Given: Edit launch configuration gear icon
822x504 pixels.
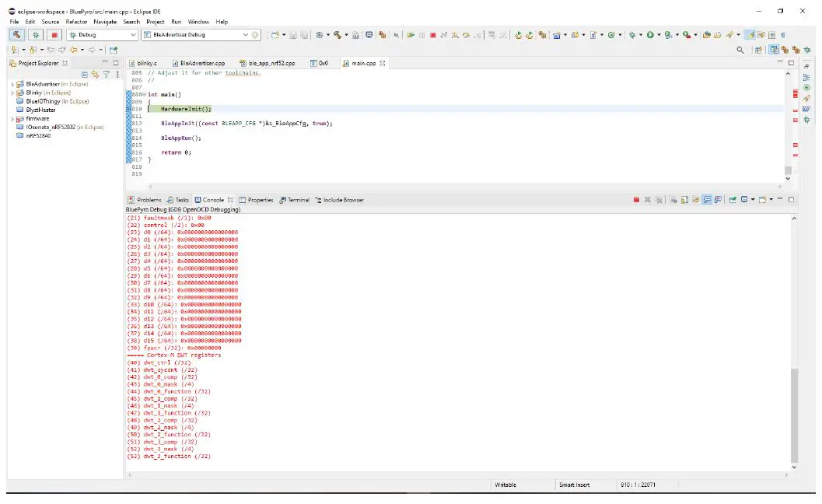Looking at the screenshot, I should pos(255,35).
